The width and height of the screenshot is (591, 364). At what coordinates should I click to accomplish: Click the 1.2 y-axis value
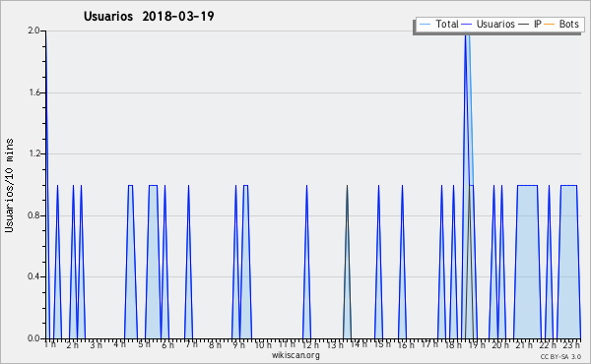33,153
